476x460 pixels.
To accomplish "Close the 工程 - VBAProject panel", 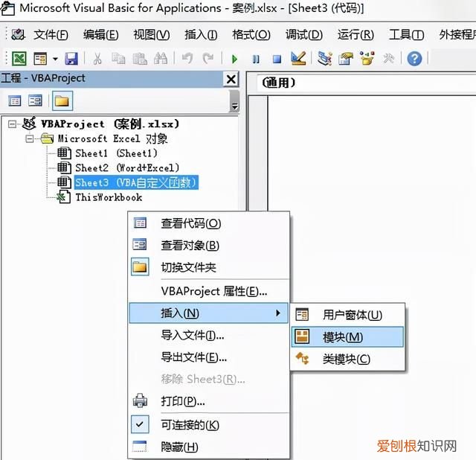I will coord(231,80).
